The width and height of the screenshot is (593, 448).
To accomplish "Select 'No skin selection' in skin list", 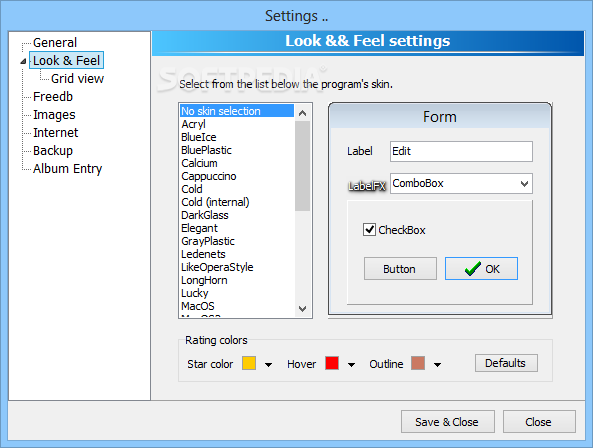I will 237,111.
